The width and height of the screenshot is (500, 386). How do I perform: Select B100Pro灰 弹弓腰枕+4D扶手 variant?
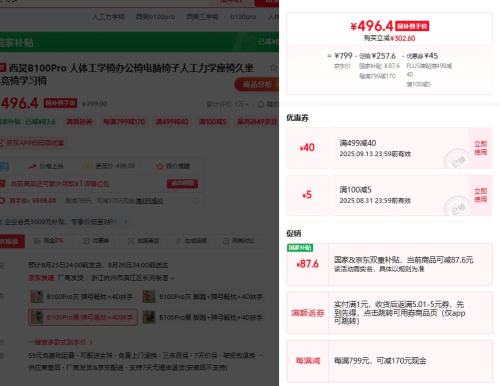pos(82,297)
